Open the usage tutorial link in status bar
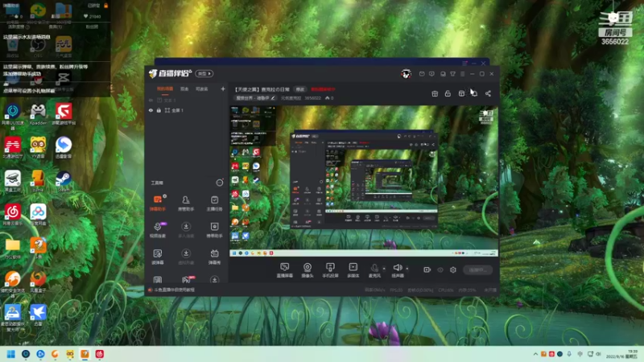The height and width of the screenshot is (362, 644). [x=174, y=290]
